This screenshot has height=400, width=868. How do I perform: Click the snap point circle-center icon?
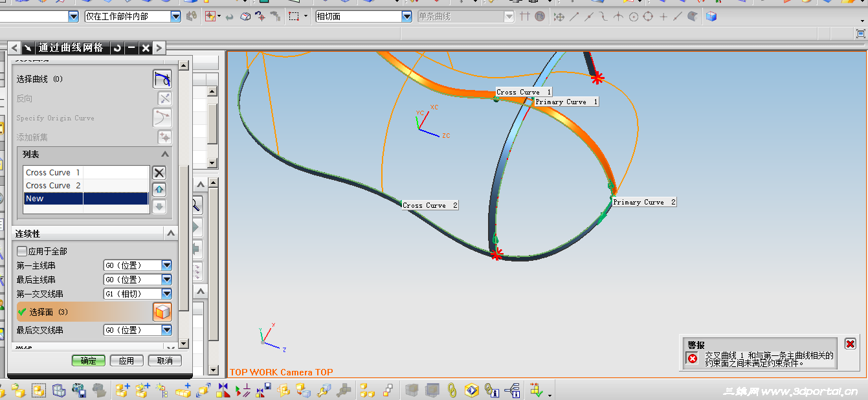(x=634, y=17)
